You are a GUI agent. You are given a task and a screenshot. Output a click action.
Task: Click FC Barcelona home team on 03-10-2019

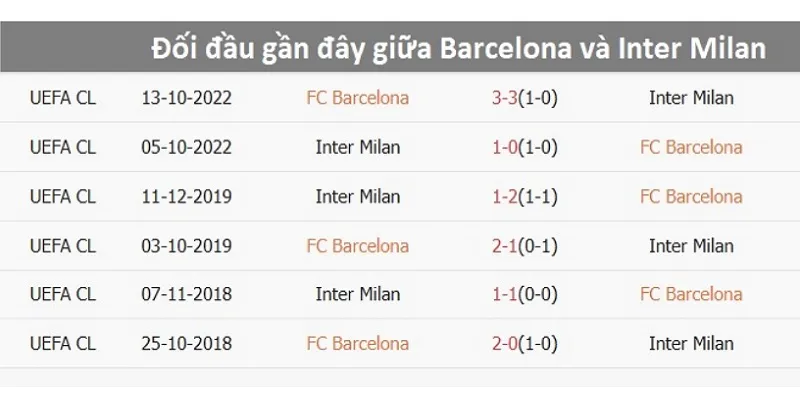357,245
